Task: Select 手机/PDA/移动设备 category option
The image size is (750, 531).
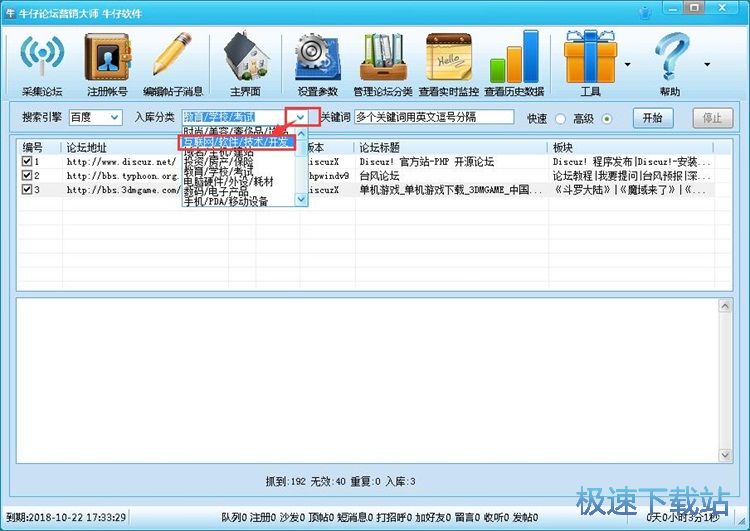Action: tap(226, 201)
